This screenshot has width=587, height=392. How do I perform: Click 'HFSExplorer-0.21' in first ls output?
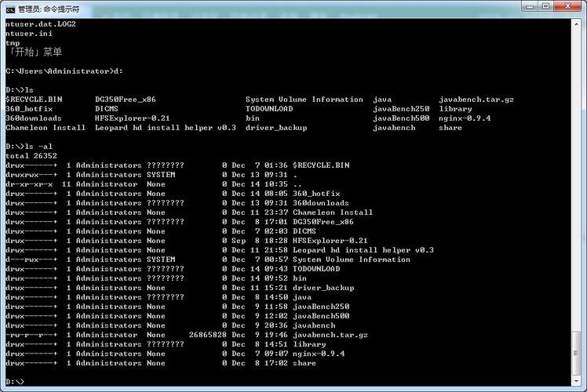click(x=132, y=118)
